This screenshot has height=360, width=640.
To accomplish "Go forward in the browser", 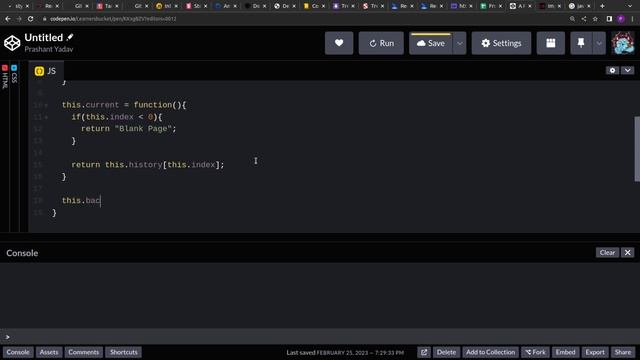I will [19, 19].
